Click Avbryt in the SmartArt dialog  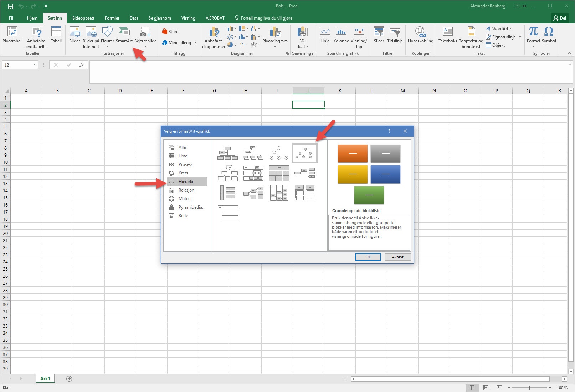tap(398, 257)
